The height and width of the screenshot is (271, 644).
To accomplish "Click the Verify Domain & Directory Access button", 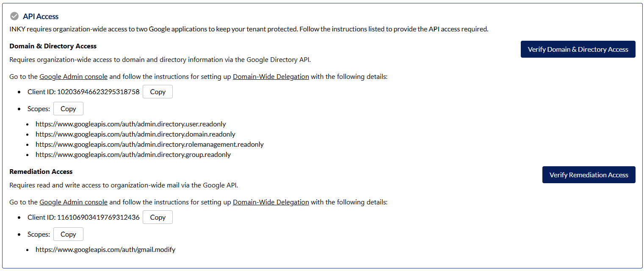I will point(578,49).
